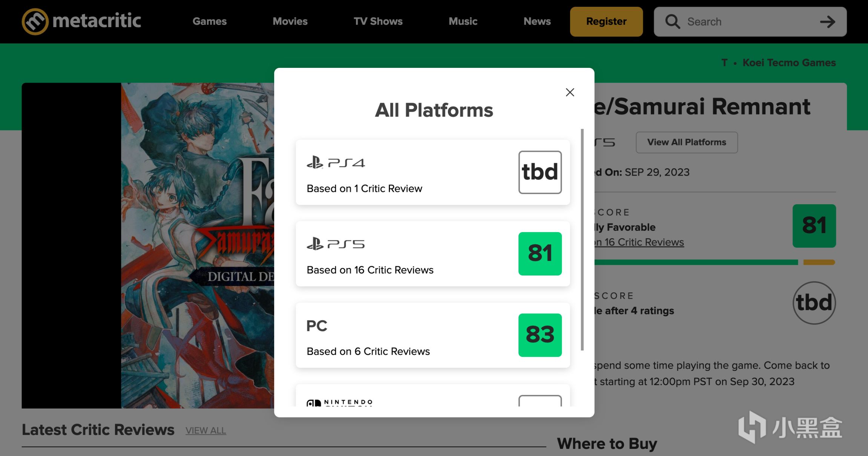This screenshot has width=868, height=456.
Task: Click the SEP 29, 2023 release date
Action: click(x=657, y=172)
